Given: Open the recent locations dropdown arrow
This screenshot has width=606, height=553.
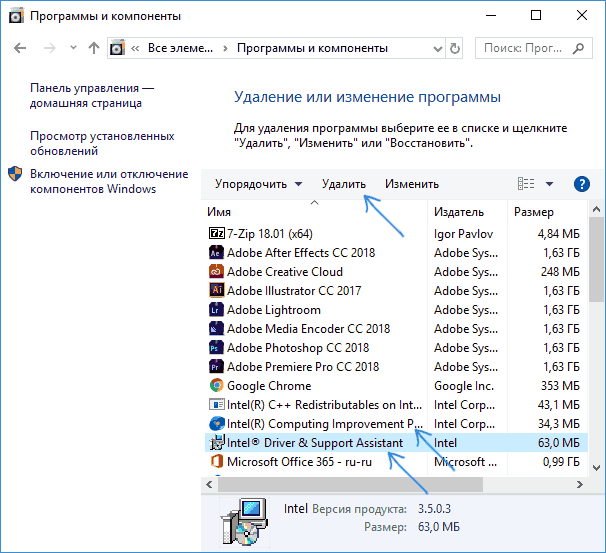Looking at the screenshot, I should click(73, 48).
